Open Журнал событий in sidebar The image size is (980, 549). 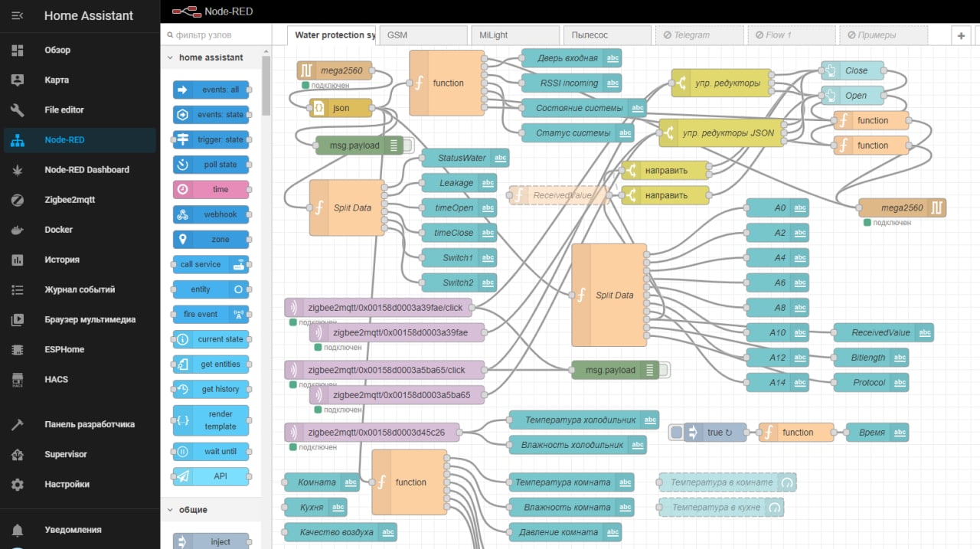80,289
